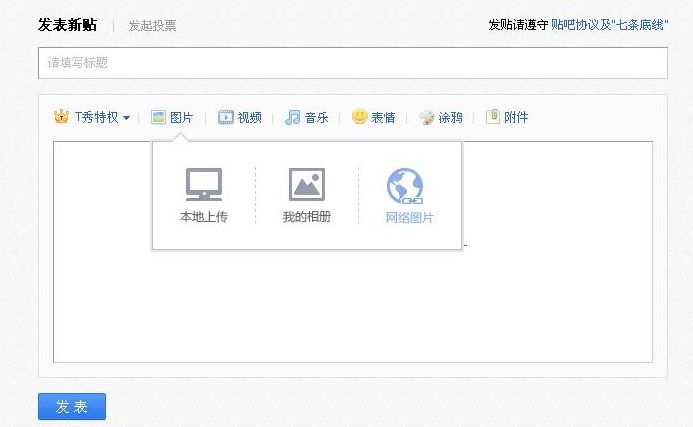Click the 请填写标题 title input field
This screenshot has height=427, width=693.
[x=352, y=63]
